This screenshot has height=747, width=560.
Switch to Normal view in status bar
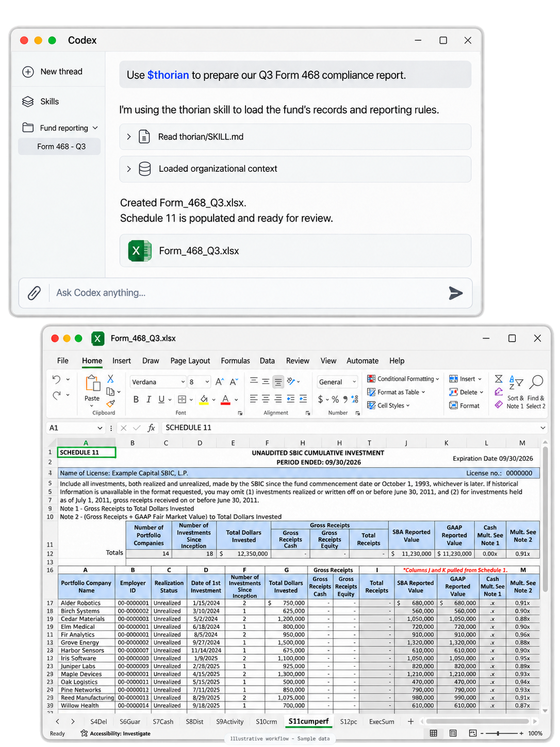(x=434, y=733)
